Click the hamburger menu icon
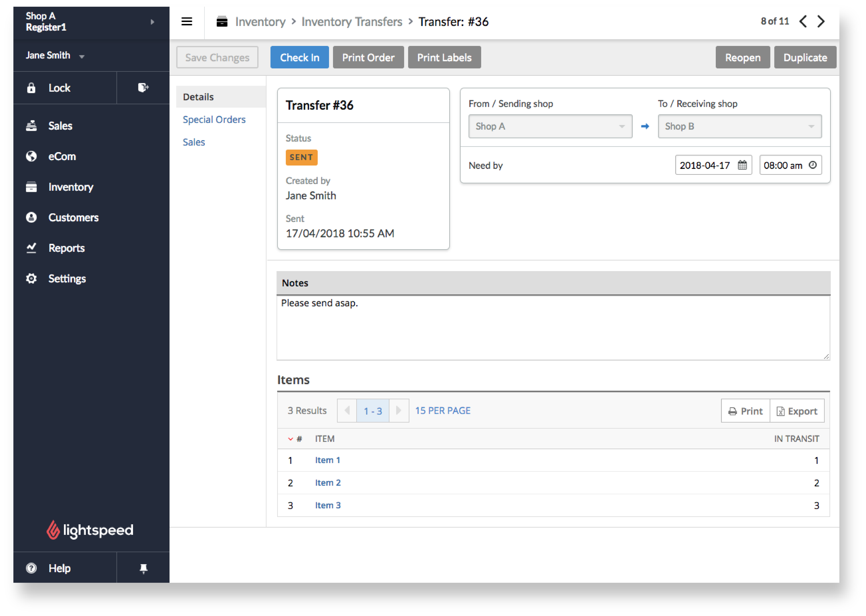Image resolution: width=866 pixels, height=616 pixels. tap(187, 21)
